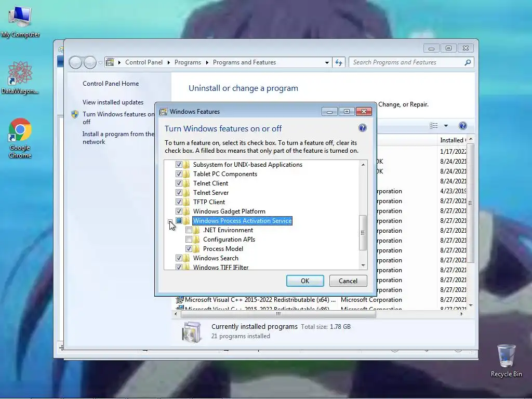Open Google Chrome desktop shortcut
This screenshot has width=532, height=399.
click(x=20, y=138)
